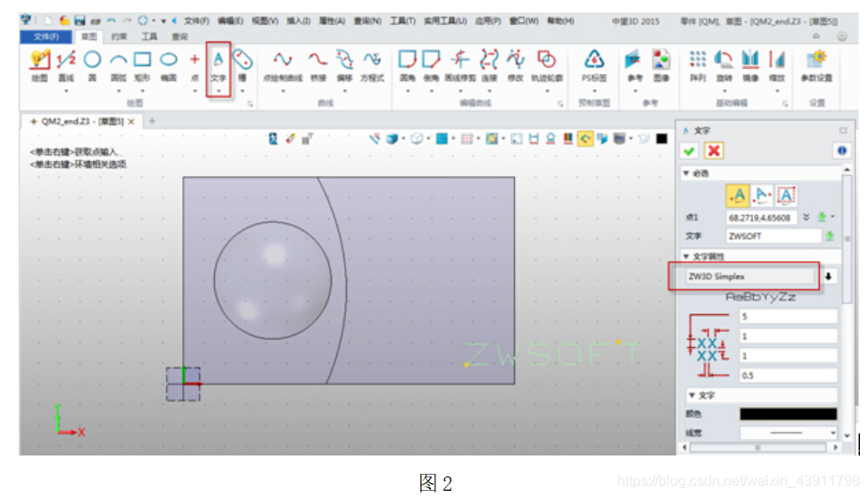Select the 圆弧 arc tool

pos(119,65)
